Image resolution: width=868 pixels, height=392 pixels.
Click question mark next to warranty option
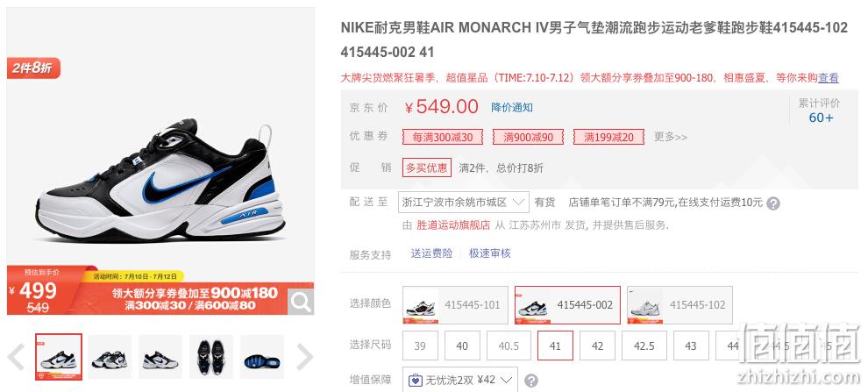[530, 381]
